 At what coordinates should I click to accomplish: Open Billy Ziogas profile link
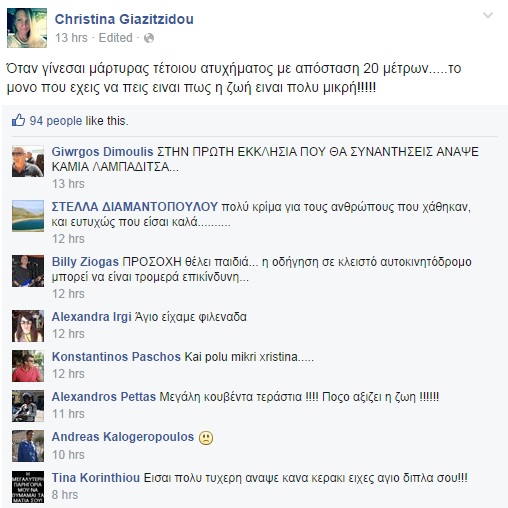click(x=85, y=262)
